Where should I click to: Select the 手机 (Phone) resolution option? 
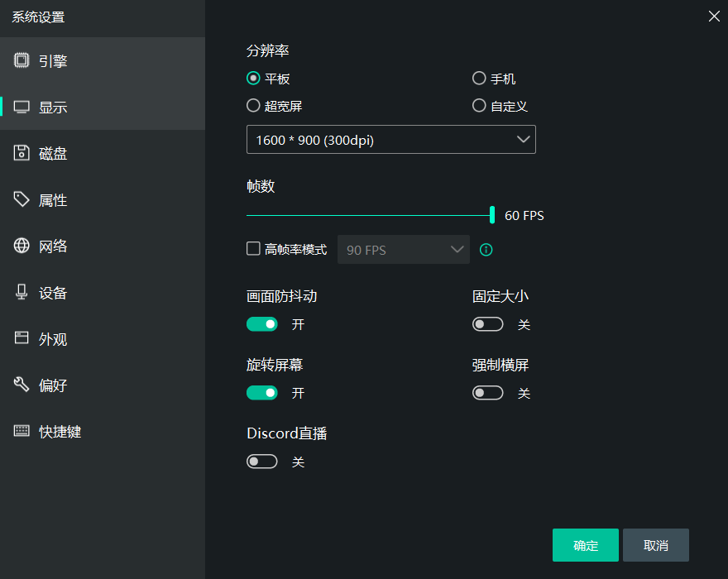(x=479, y=79)
